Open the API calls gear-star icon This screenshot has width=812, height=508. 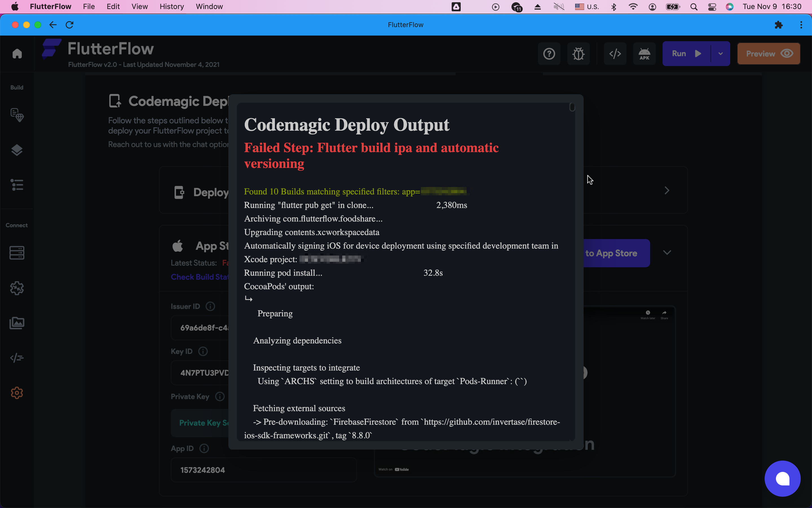(x=17, y=288)
